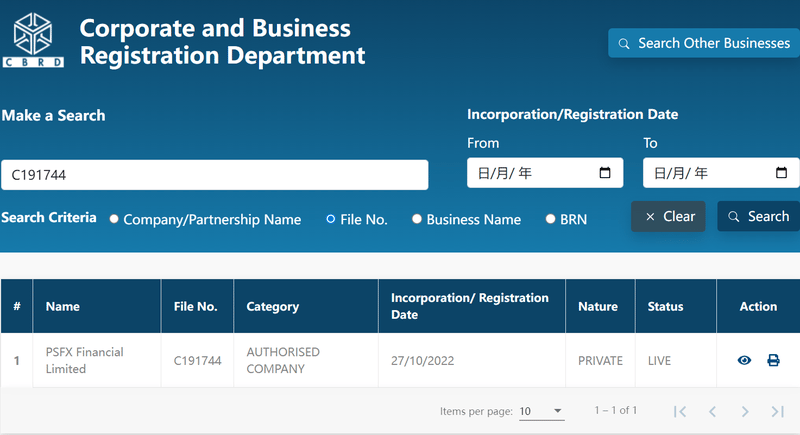Select Business Name search criteria
The image size is (800, 435).
click(x=417, y=219)
